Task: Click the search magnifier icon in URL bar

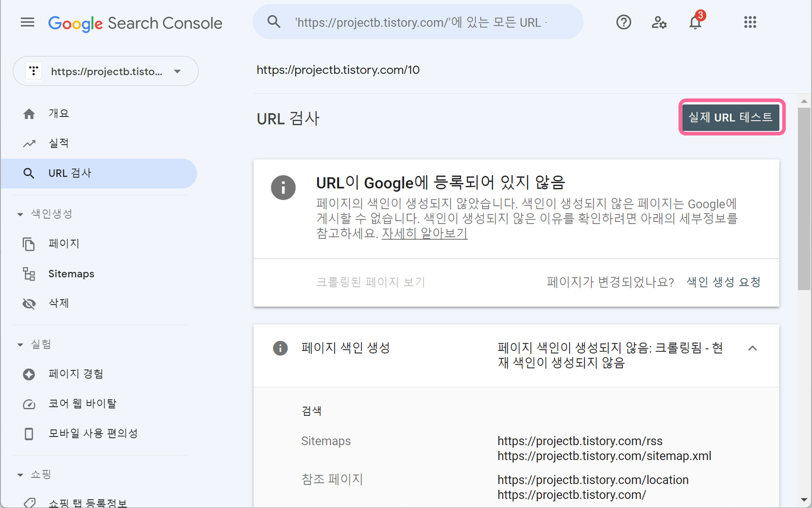Action: [x=274, y=22]
